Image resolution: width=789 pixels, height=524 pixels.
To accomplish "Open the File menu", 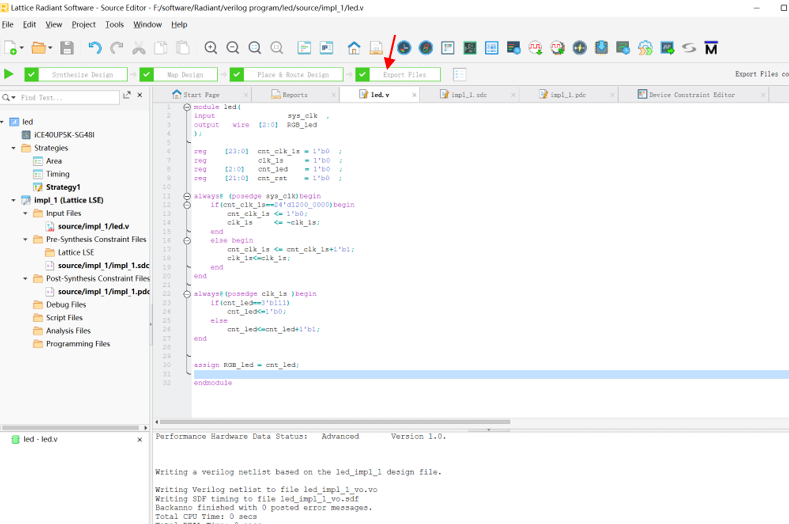I will (x=8, y=24).
